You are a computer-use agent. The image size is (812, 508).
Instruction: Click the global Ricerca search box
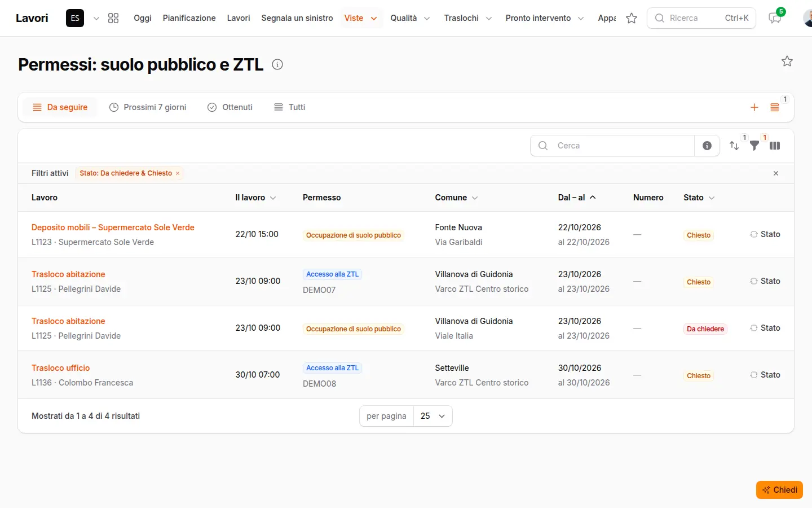[701, 18]
